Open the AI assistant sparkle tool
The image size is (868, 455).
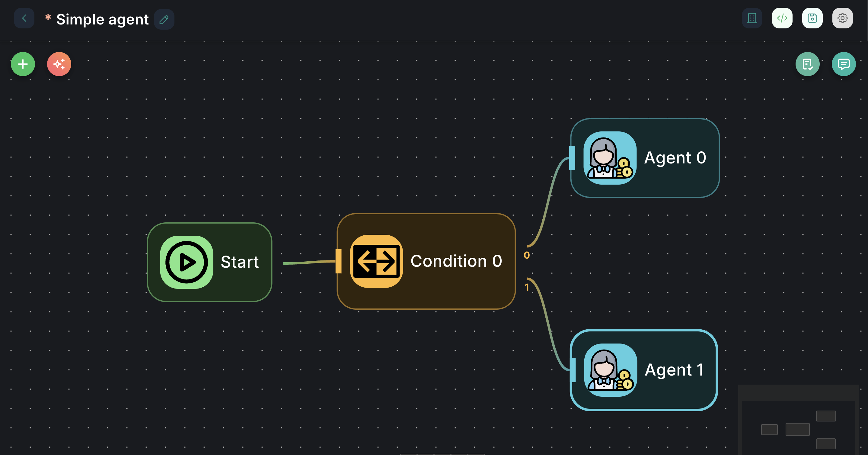(x=59, y=64)
